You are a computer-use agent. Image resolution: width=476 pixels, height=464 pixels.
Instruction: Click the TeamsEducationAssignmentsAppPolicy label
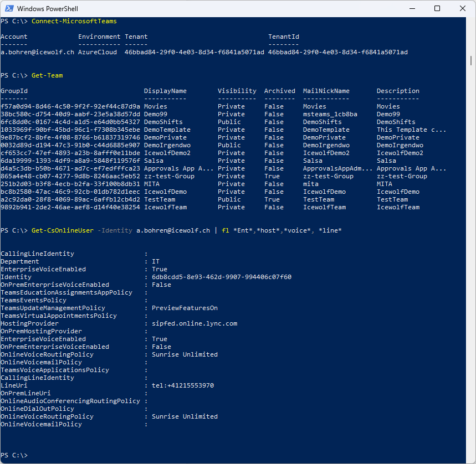pyautogui.click(x=66, y=293)
